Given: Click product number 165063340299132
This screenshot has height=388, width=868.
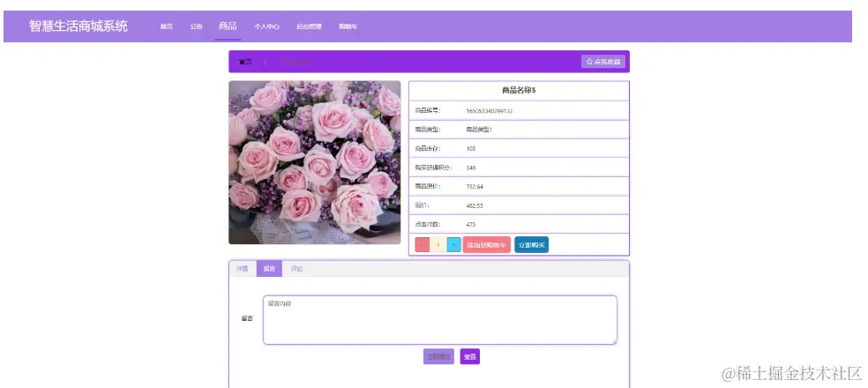Looking at the screenshot, I should [490, 111].
